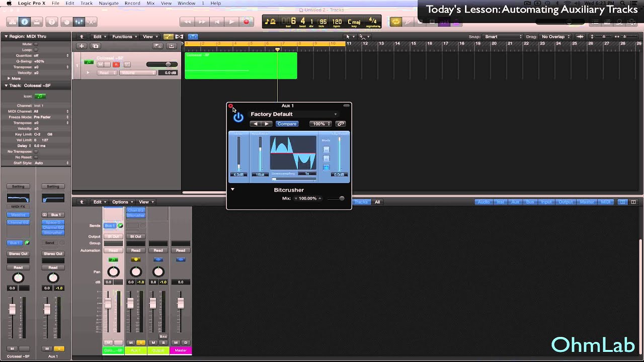Click the Bitcrusher link chain icon
Image resolution: width=644 pixels, height=362 pixels.
(x=341, y=124)
